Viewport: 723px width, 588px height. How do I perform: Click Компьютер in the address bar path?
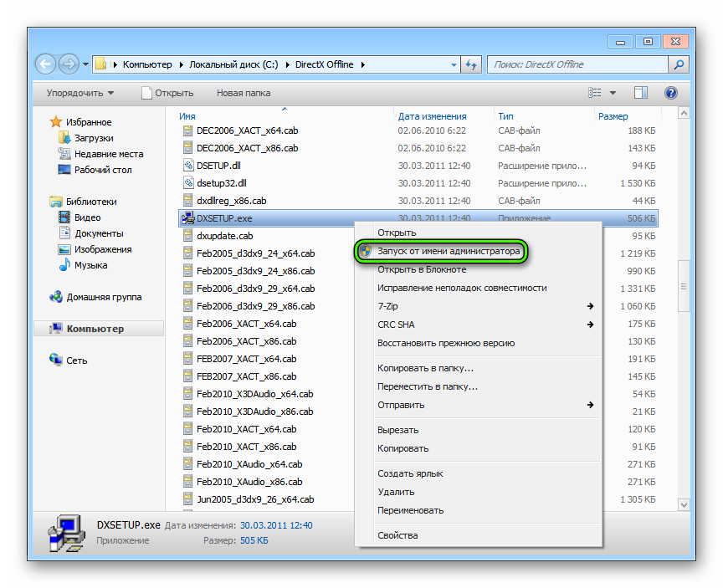pyautogui.click(x=147, y=64)
